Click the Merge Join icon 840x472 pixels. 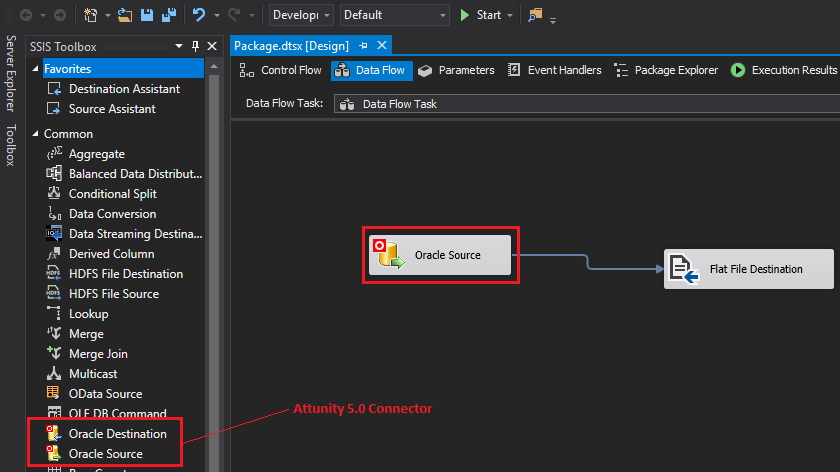click(x=54, y=354)
